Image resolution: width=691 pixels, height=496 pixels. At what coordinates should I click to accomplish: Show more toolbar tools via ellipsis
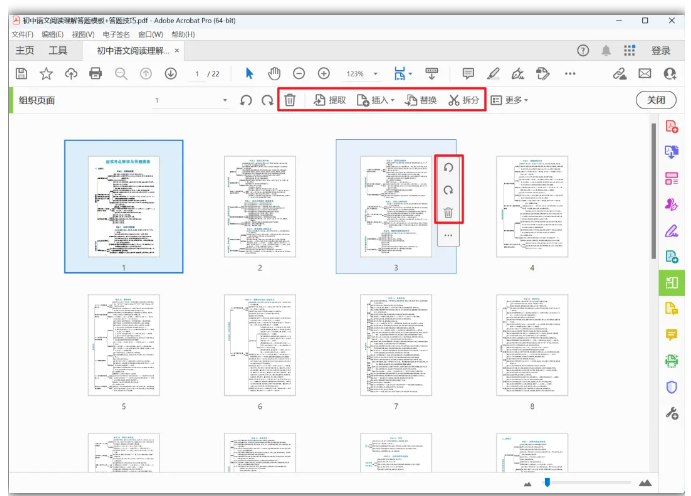point(570,74)
